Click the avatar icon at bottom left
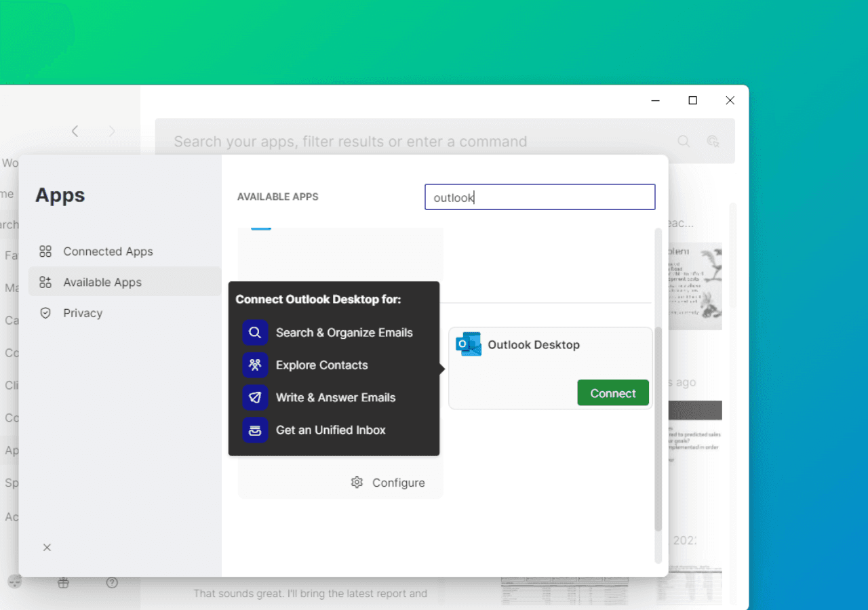The height and width of the screenshot is (610, 868). 15,582
